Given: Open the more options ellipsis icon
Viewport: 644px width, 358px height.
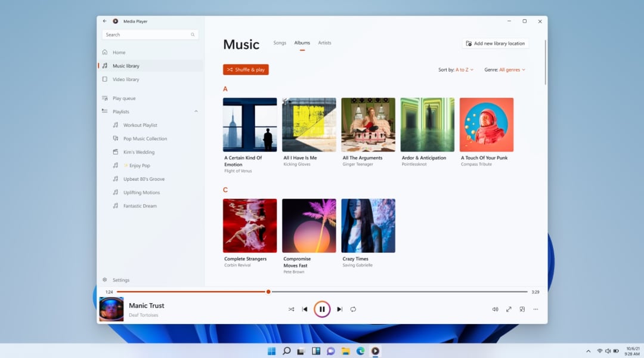Looking at the screenshot, I should (535, 309).
